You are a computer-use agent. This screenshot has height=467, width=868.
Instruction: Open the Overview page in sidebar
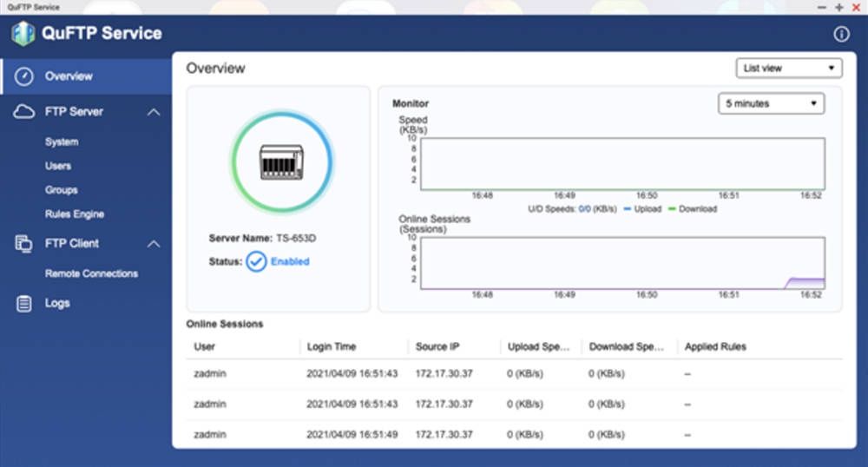86,76
